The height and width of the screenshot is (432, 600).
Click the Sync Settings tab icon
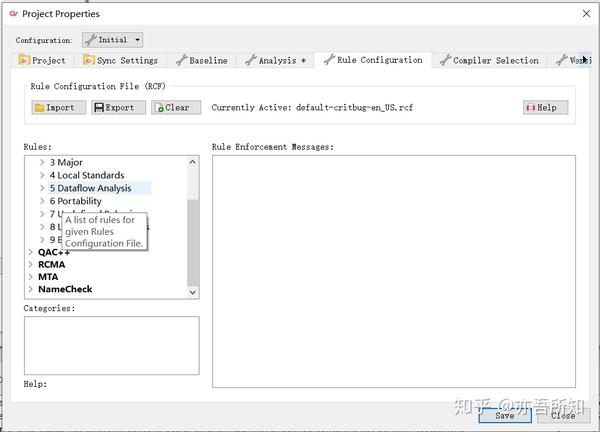(89, 60)
